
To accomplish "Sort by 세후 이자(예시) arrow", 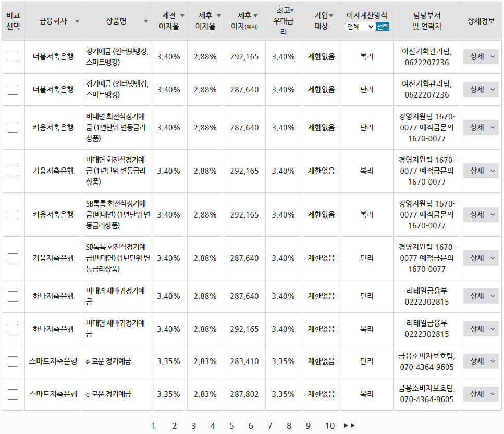I will coord(255,16).
